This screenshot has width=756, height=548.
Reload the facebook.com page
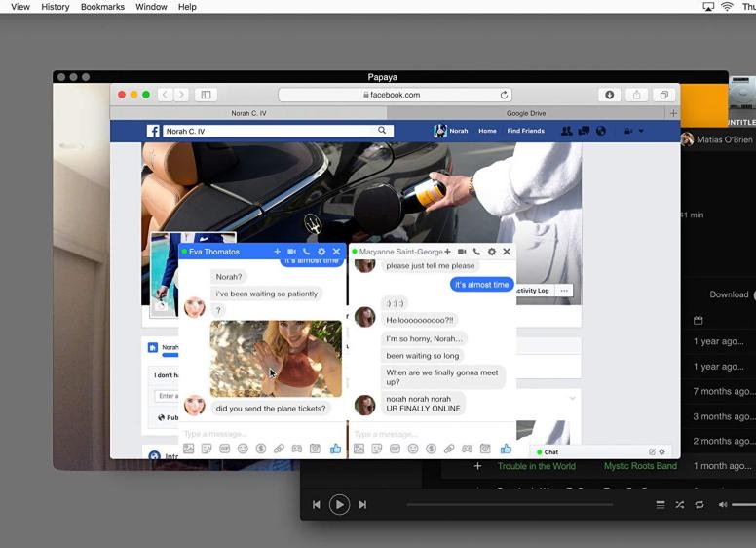point(504,95)
